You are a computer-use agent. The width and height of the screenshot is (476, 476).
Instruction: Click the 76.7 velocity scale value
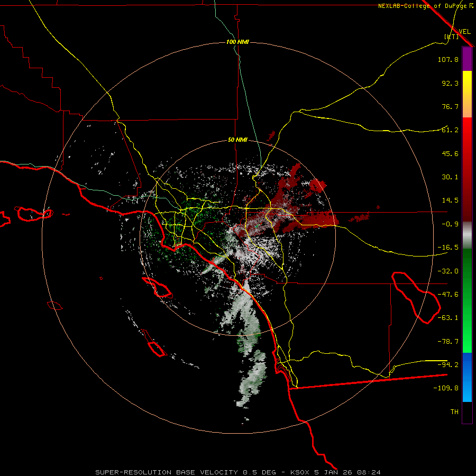450,106
